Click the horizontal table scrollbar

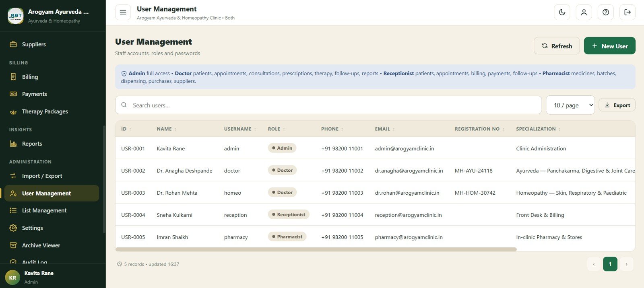pos(316,249)
